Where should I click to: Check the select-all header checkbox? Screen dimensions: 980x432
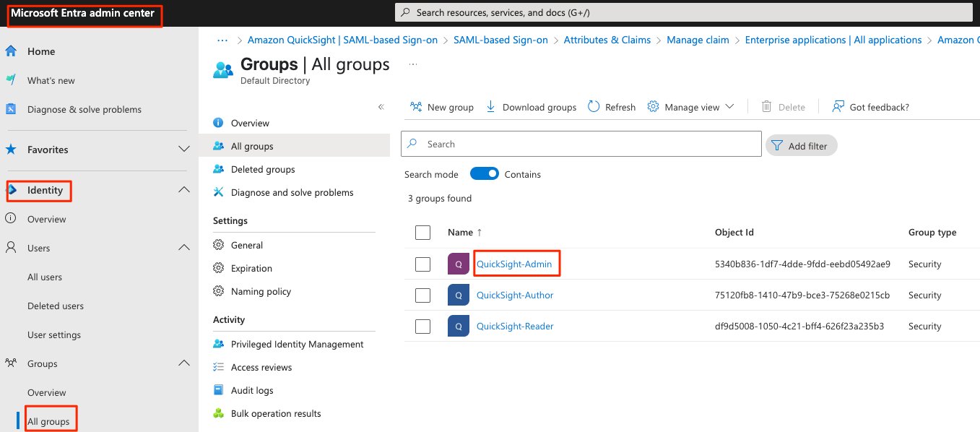(x=423, y=233)
